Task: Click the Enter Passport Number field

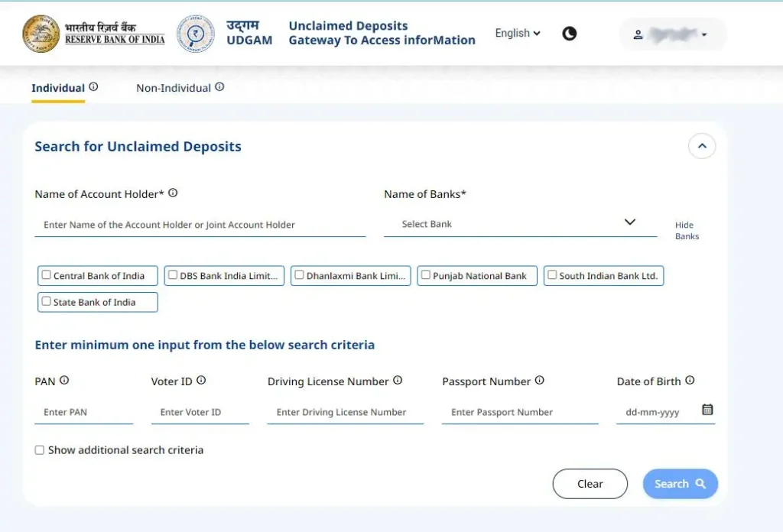Action: (x=520, y=412)
